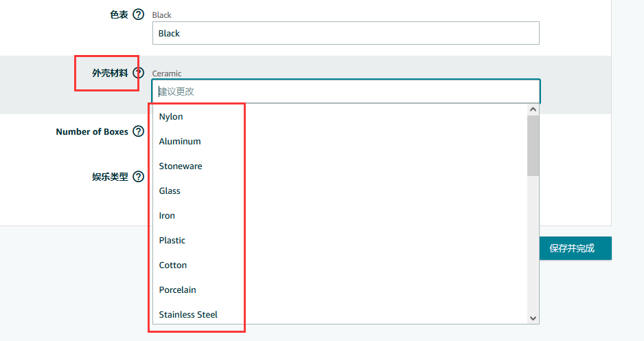Click help icon next to 色表
The height and width of the screenshot is (341, 644).
(x=138, y=14)
